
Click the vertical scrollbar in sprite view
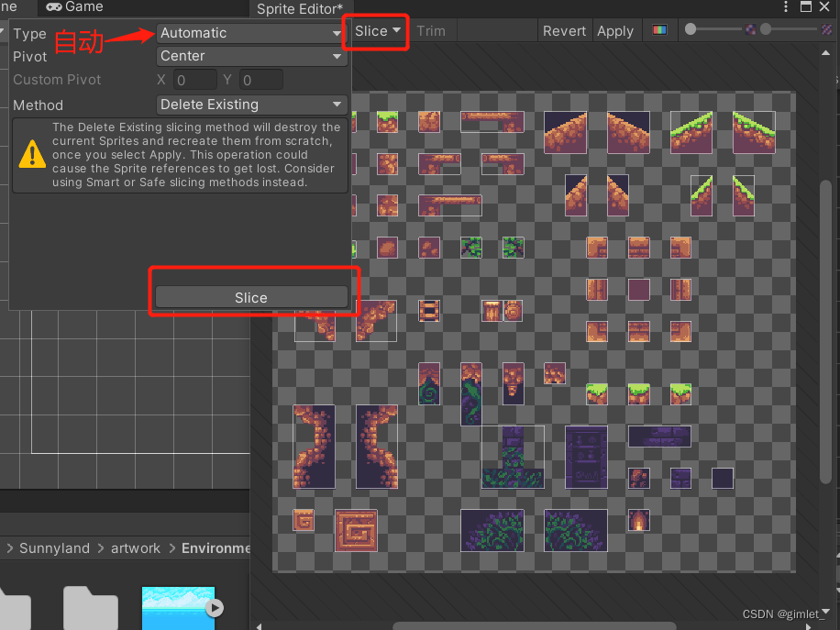[x=825, y=332]
